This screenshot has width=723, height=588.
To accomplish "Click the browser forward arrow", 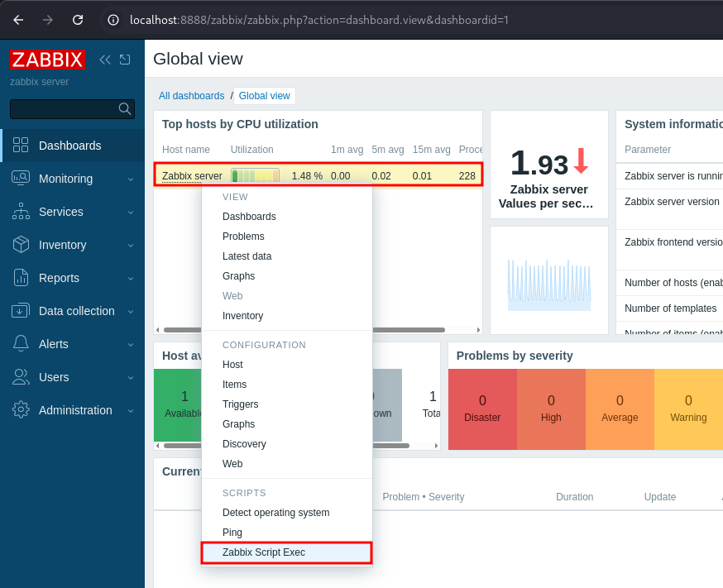I will point(48,20).
